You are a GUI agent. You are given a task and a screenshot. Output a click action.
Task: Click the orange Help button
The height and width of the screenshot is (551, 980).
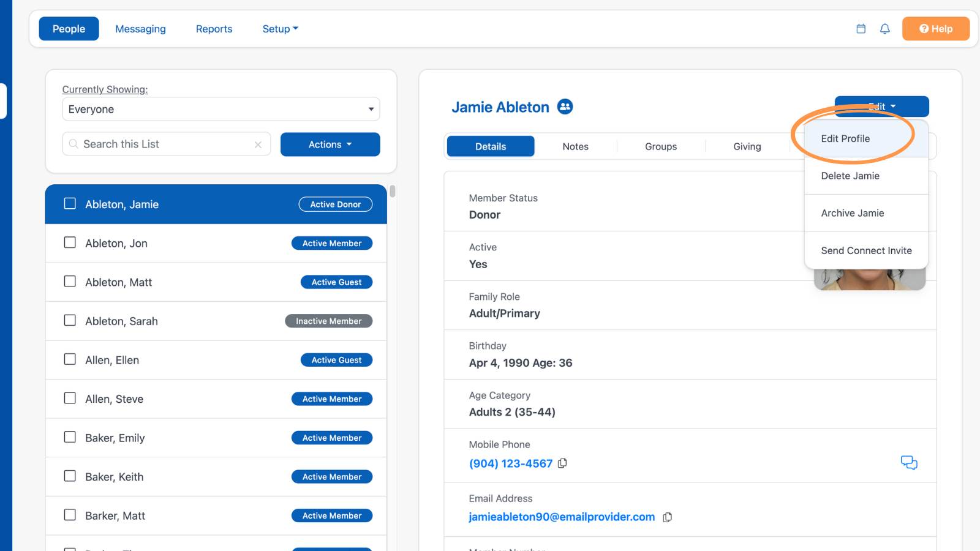pyautogui.click(x=935, y=29)
